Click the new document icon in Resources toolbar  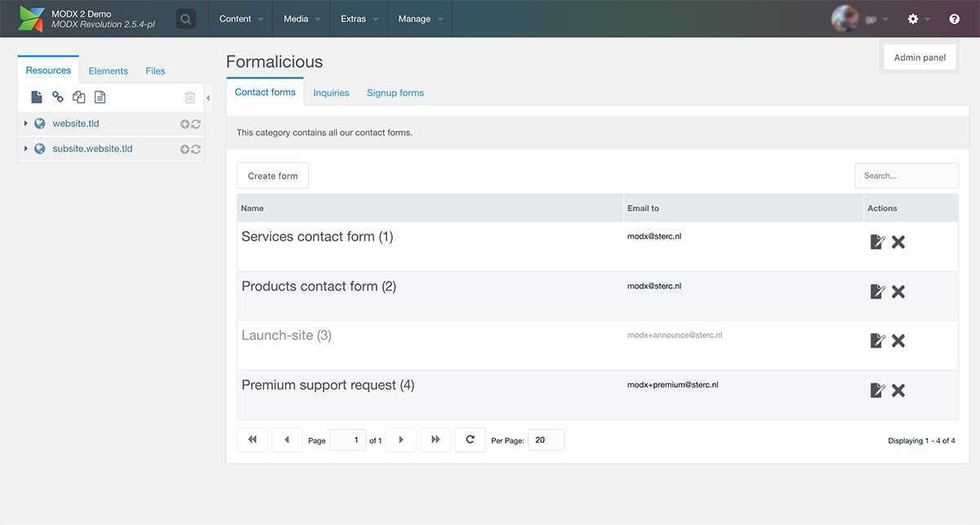[x=37, y=97]
